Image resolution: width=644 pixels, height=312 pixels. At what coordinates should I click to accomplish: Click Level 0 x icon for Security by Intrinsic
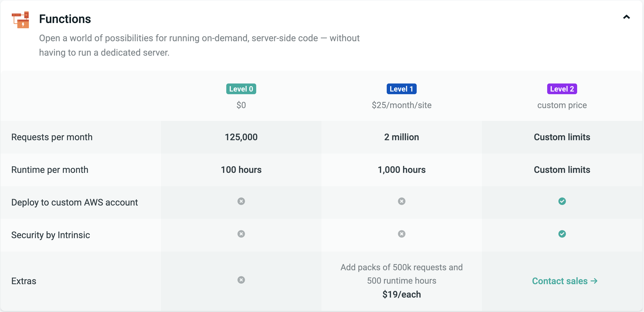pyautogui.click(x=241, y=234)
